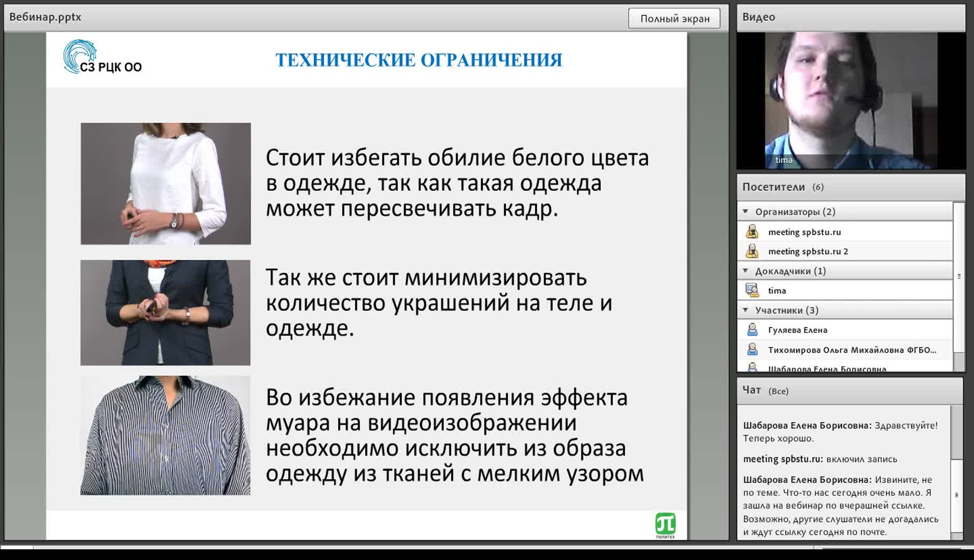Click the slide text about количество украшений

[439, 303]
